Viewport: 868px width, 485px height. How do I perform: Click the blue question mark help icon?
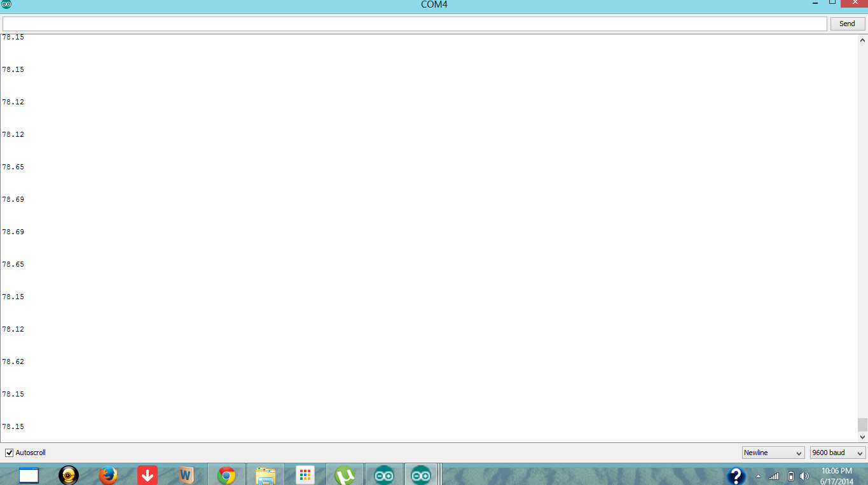[x=736, y=475]
